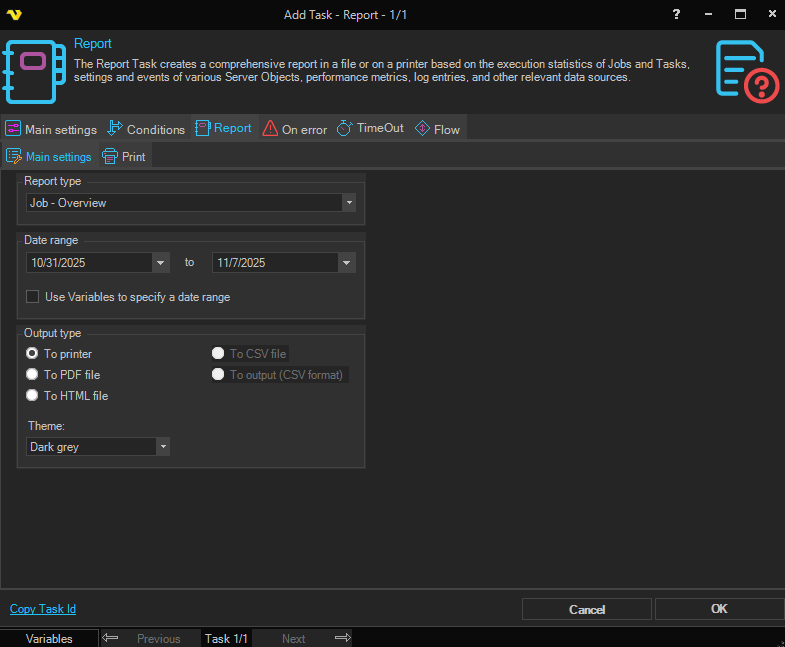This screenshot has height=647, width=785.
Task: Click the question mark help button in title bar
Action: click(677, 14)
